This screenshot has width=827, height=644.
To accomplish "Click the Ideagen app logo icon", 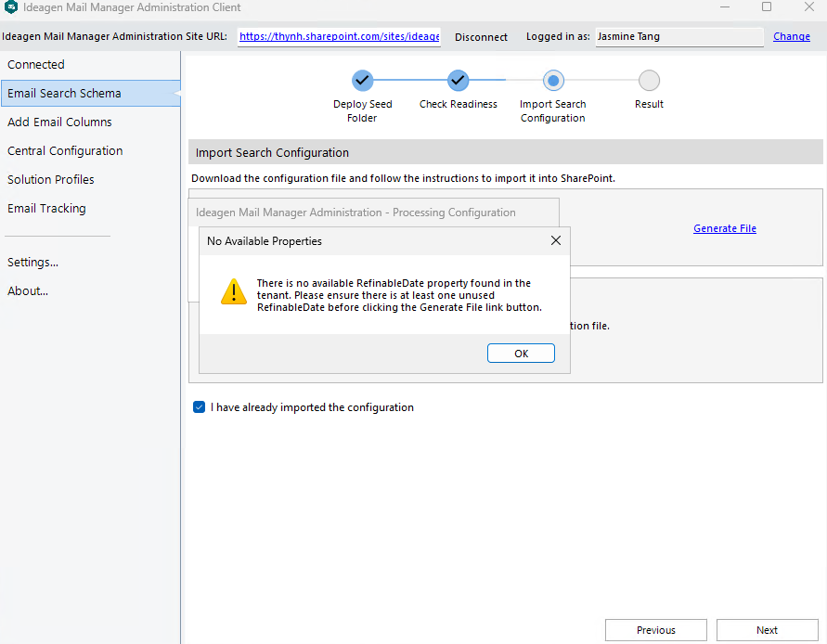I will (10, 7).
